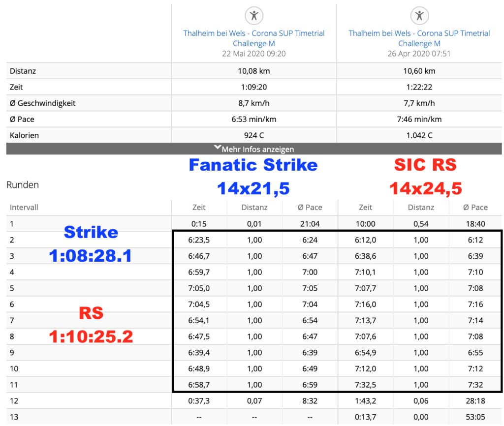This screenshot has width=504, height=426.
Task: Click the pace value 6:53 min/km
Action: 254,119
